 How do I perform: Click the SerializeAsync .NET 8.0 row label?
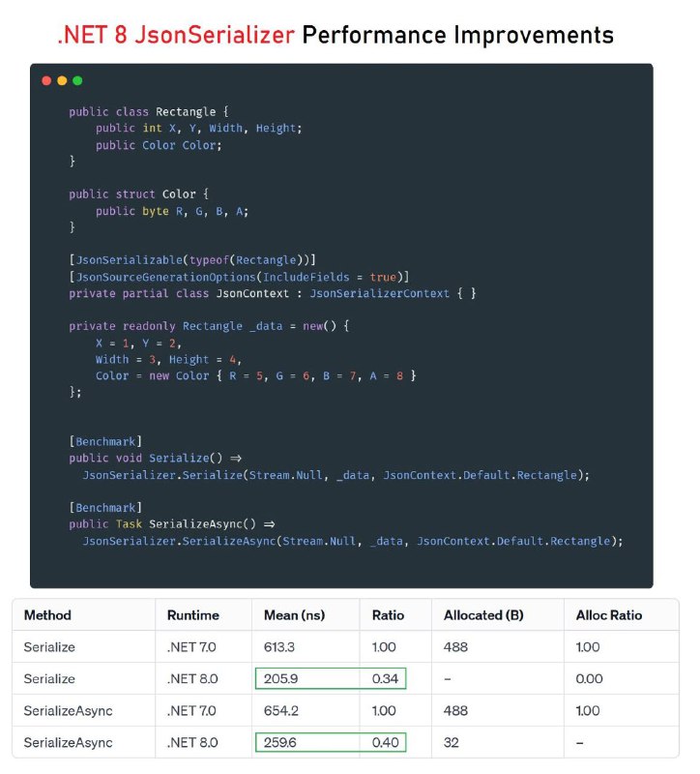[68, 742]
